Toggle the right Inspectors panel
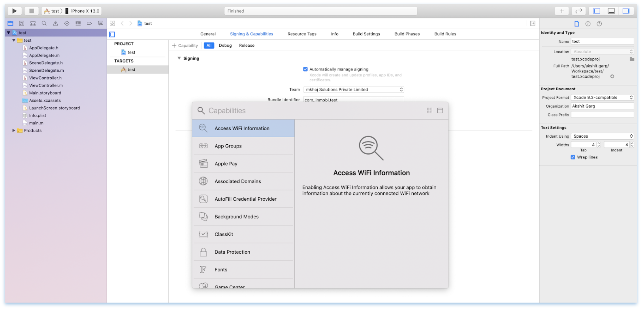The width and height of the screenshot is (644, 312). (x=626, y=11)
